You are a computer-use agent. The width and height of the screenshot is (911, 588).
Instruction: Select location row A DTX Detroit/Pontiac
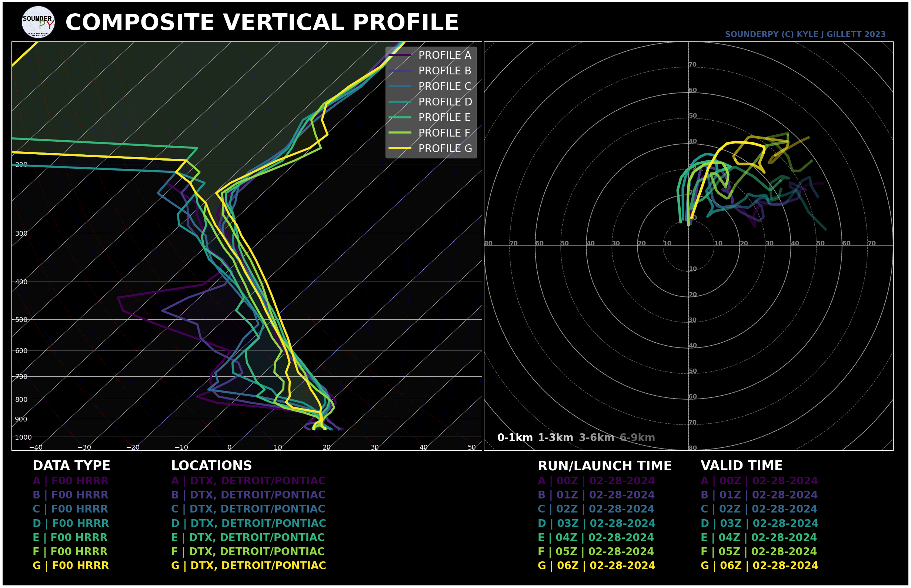tap(248, 481)
